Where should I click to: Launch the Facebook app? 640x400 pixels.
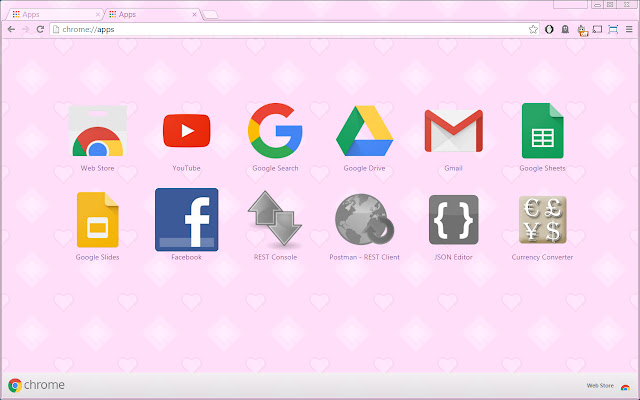(x=187, y=220)
